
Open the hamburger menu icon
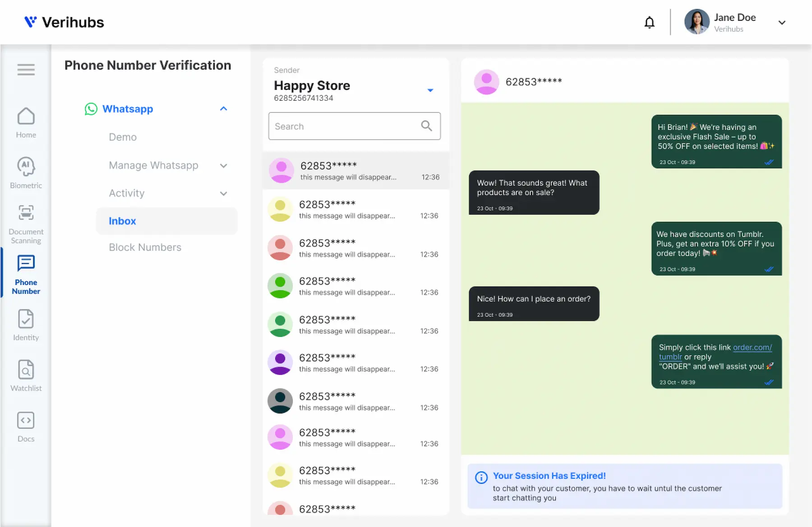point(26,69)
